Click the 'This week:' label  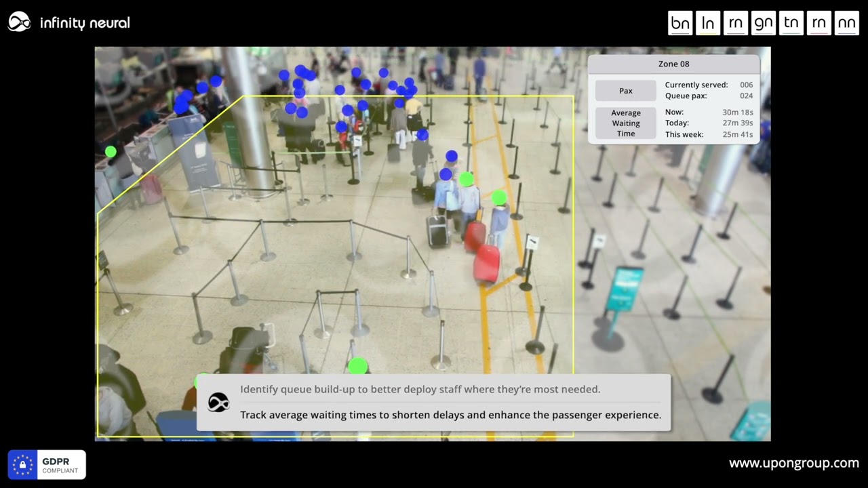pos(684,134)
